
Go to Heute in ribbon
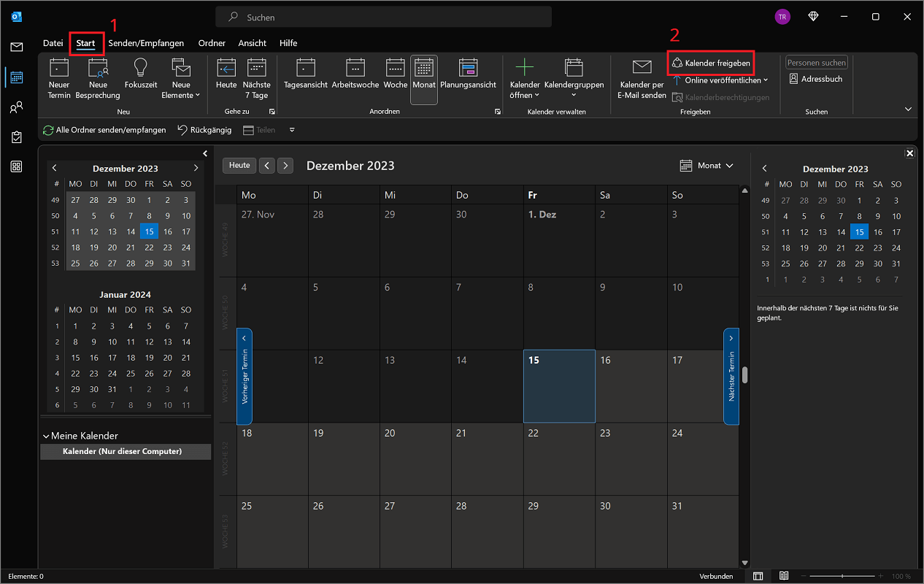(226, 74)
